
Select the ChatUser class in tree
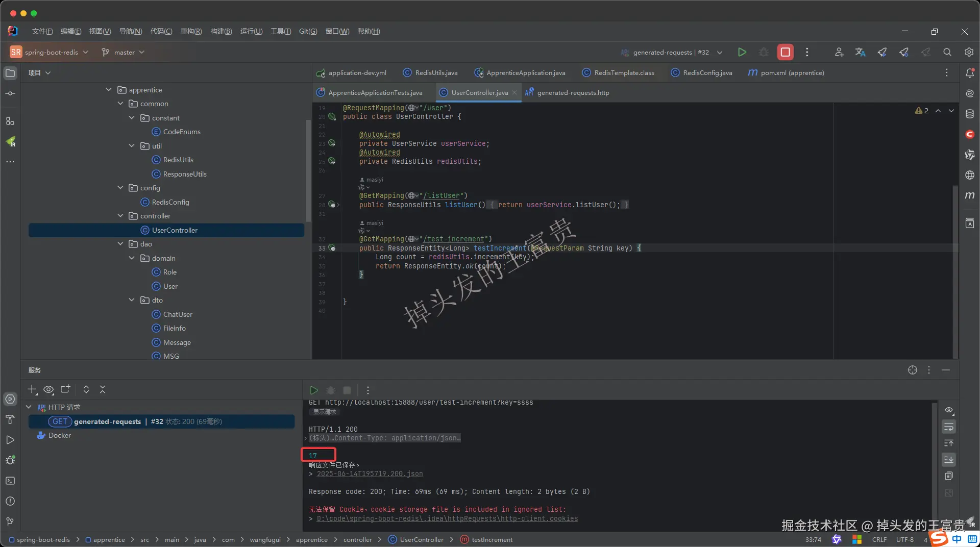(x=178, y=314)
